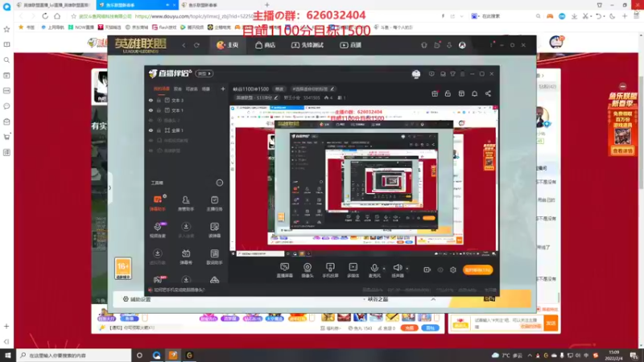The height and width of the screenshot is (362, 644).
Task: Click the Windows taskbar search box
Action: [74, 355]
